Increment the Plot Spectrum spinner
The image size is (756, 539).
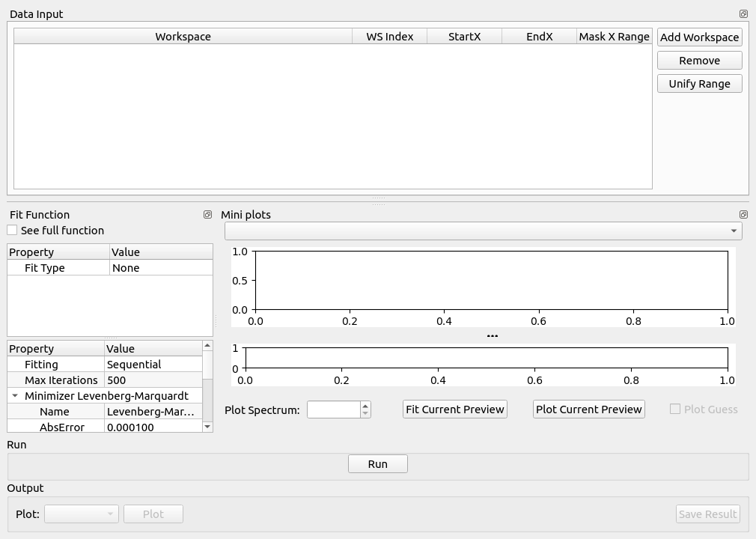(x=365, y=406)
